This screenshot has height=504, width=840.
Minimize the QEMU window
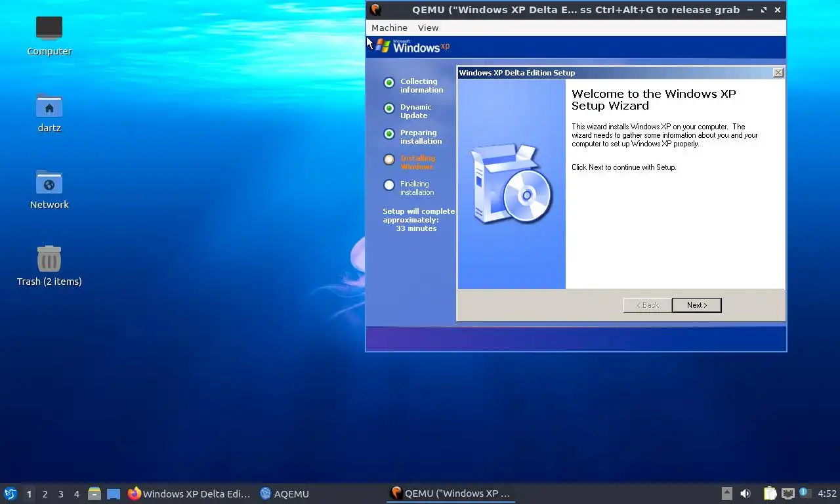pos(750,10)
